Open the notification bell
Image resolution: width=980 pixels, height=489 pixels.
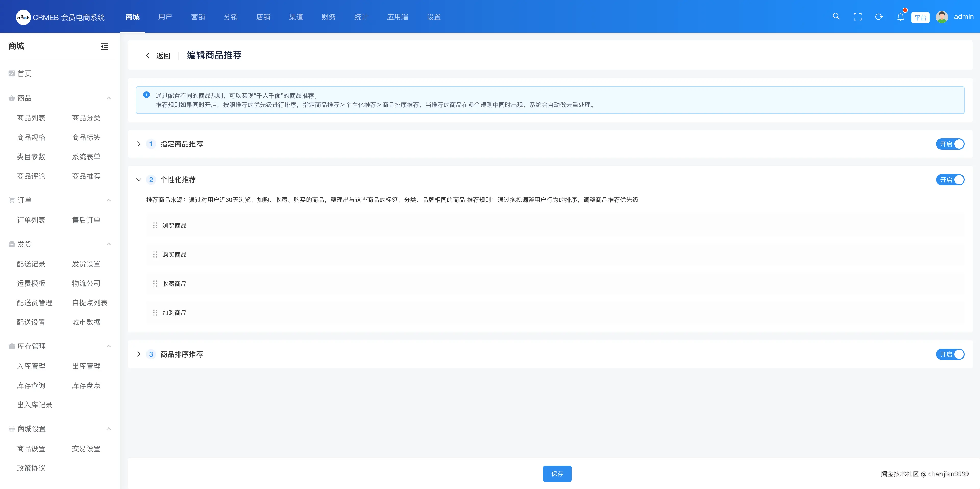pyautogui.click(x=900, y=17)
